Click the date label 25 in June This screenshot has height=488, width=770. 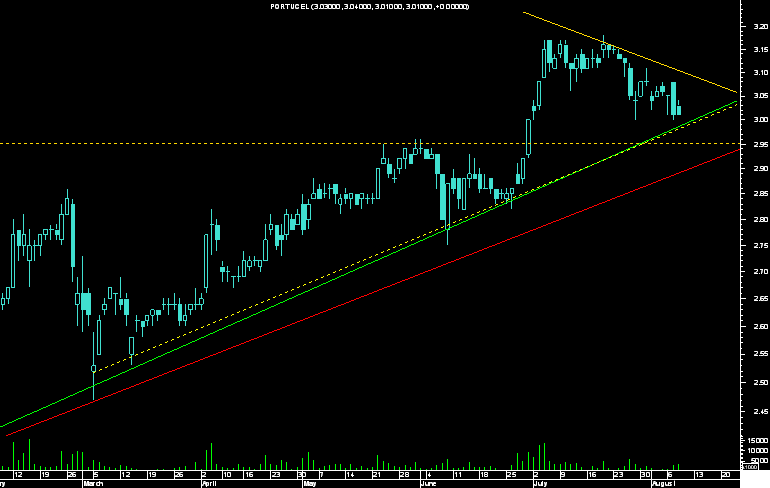[511, 475]
